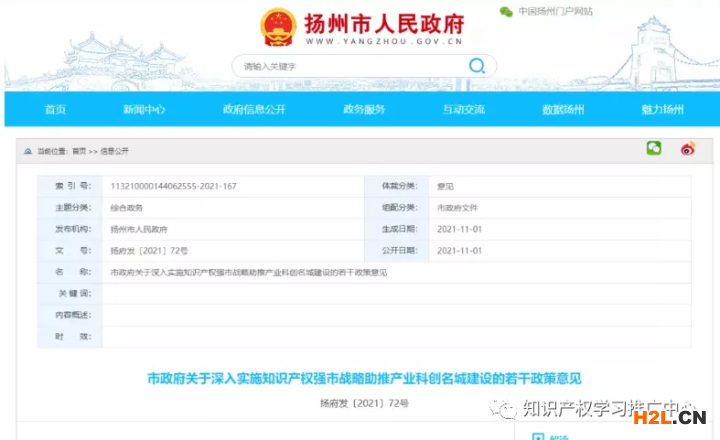Viewport: 720px width, 440px height.
Task: Open the WeChat share icon
Action: click(x=653, y=148)
